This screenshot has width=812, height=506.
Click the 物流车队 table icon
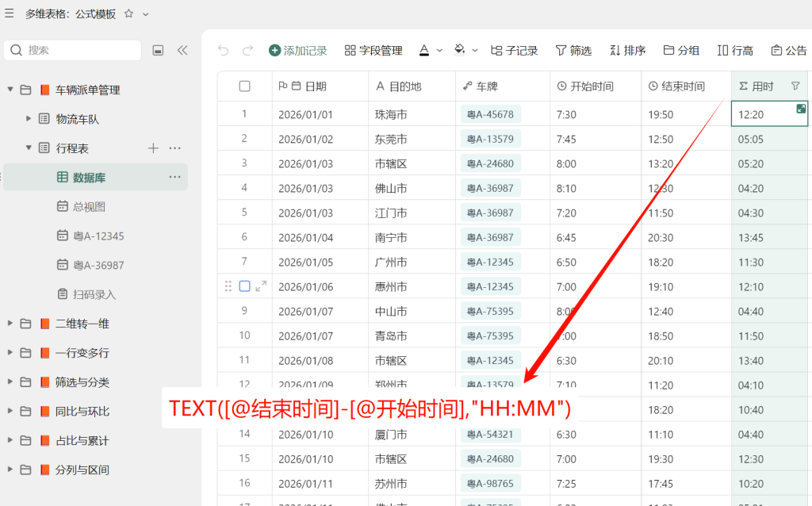pyautogui.click(x=44, y=119)
